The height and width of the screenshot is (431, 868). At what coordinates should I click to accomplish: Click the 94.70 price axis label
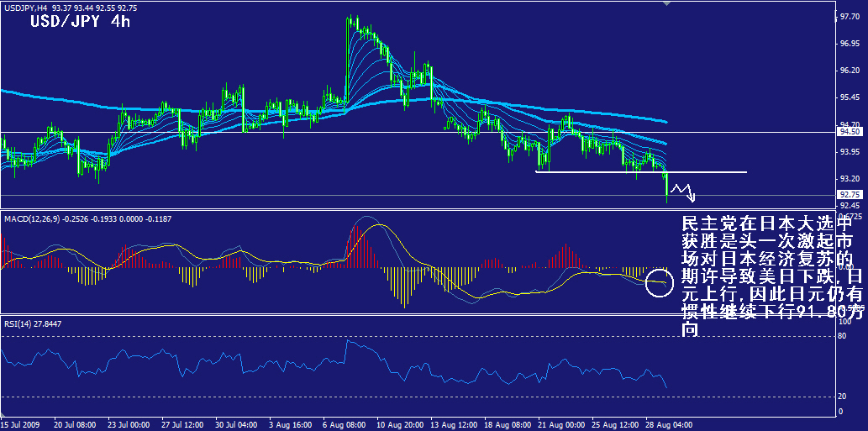coord(848,125)
